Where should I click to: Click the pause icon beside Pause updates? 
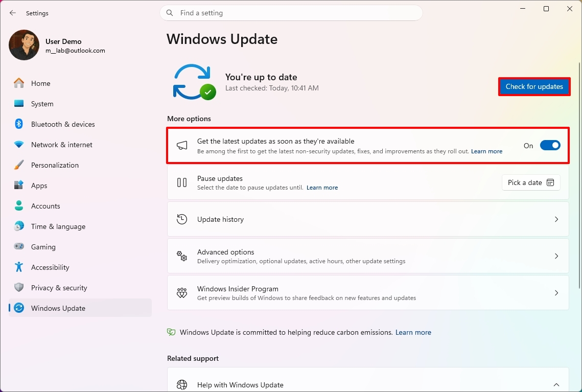coord(182,182)
